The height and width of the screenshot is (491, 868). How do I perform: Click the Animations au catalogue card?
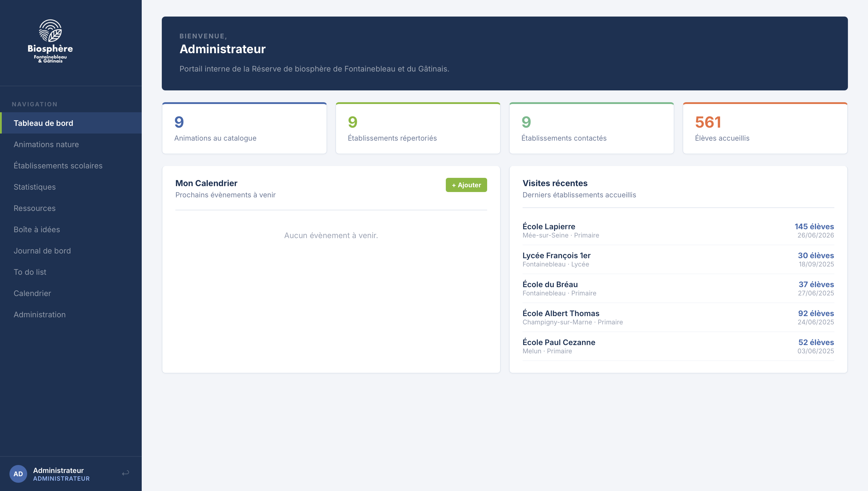tap(244, 129)
